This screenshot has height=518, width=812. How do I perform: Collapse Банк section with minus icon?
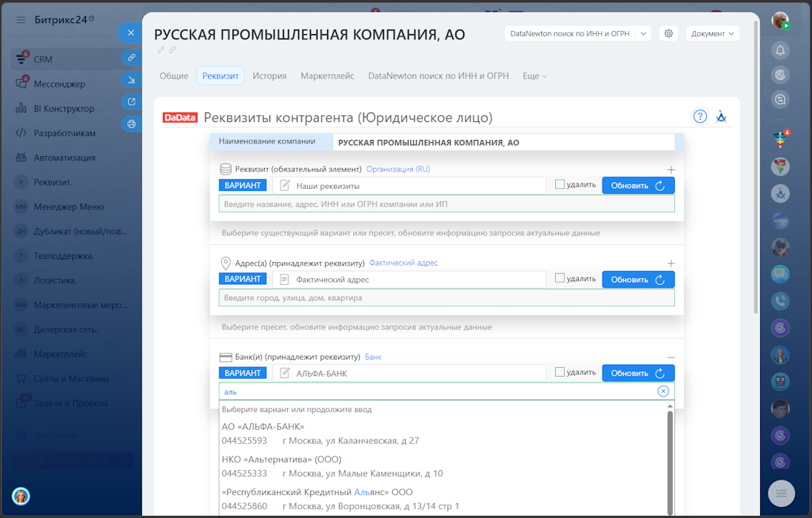(x=671, y=357)
